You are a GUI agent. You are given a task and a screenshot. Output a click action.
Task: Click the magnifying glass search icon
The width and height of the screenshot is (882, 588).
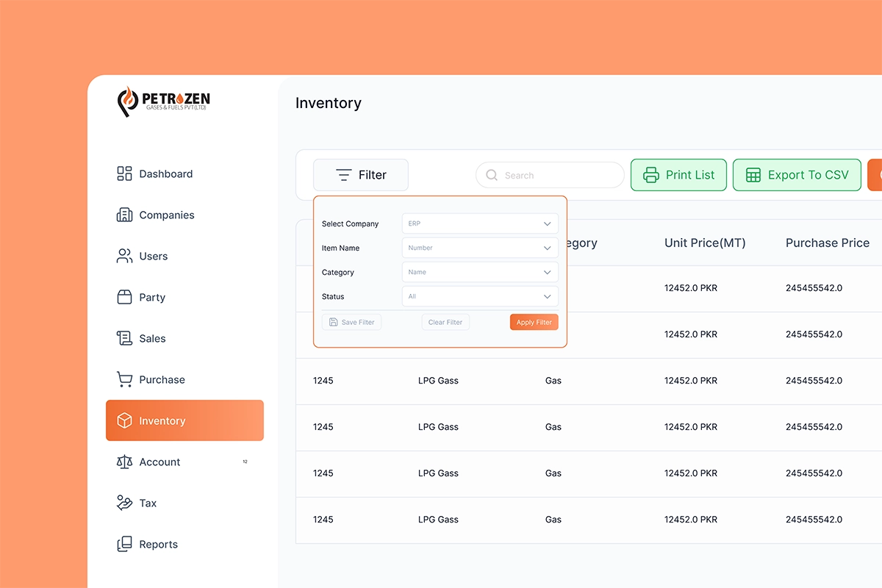pos(491,175)
